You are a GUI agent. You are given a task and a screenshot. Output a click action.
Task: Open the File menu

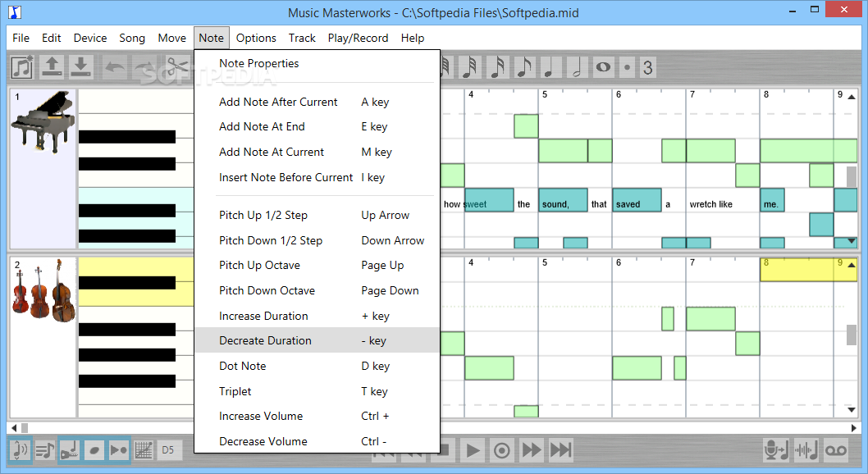21,39
